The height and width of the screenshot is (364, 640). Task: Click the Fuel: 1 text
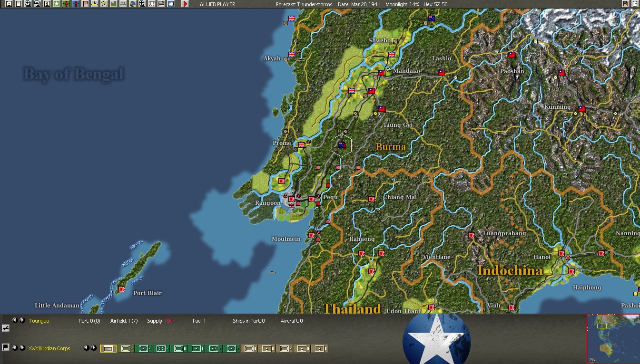[x=199, y=321]
